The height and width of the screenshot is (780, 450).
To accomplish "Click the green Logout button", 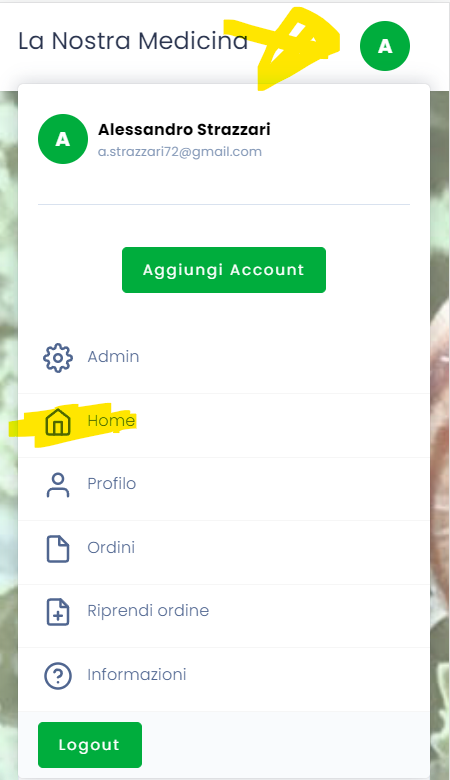I will (x=90, y=745).
